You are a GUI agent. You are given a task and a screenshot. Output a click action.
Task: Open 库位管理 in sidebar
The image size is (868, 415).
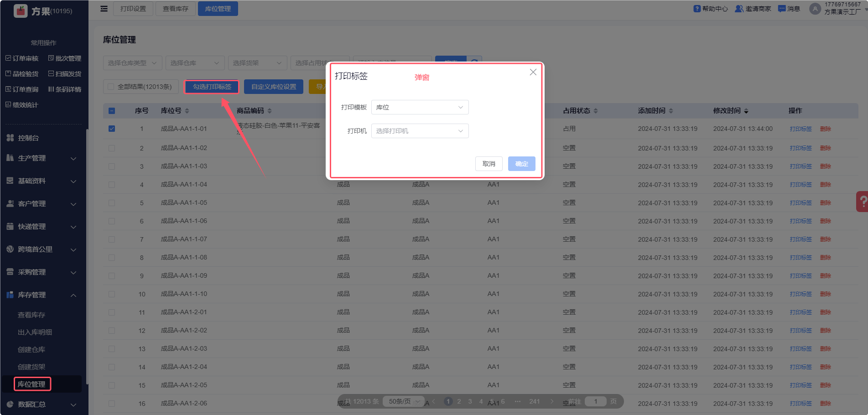pos(31,384)
